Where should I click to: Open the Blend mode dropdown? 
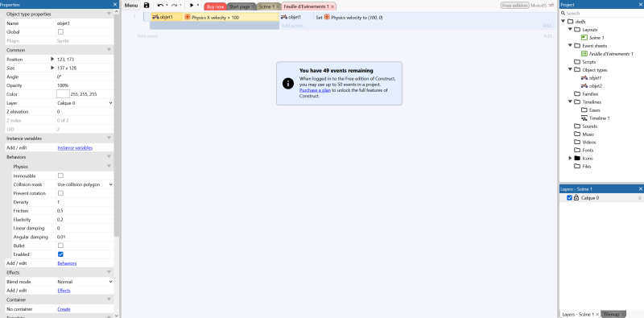85,282
